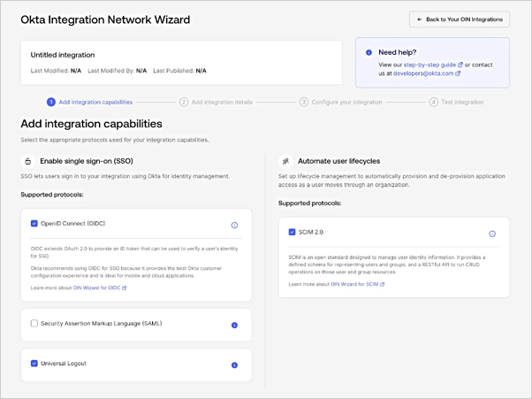
Task: Click Back to Your OIN Integrations
Action: tap(460, 19)
